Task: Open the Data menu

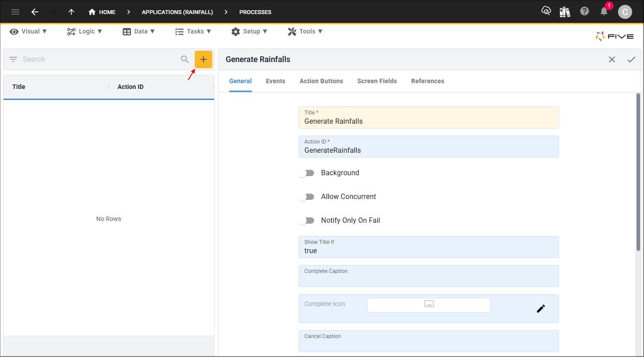Action: tap(139, 31)
